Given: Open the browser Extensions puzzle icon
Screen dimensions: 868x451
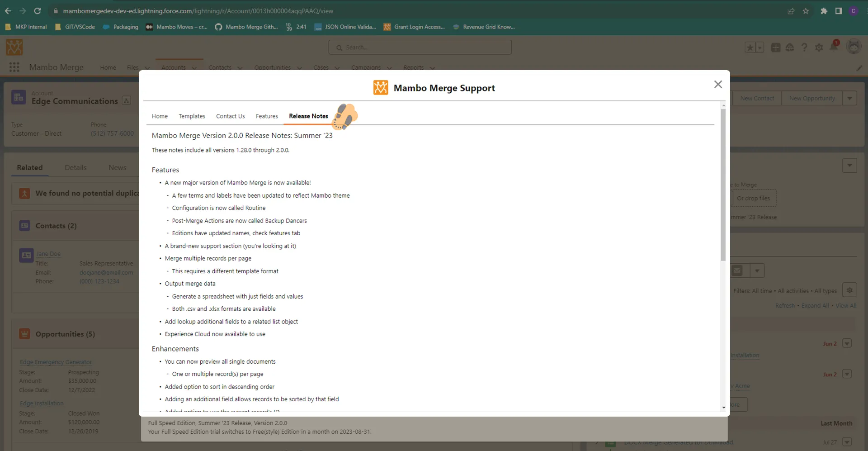Looking at the screenshot, I should 824,11.
